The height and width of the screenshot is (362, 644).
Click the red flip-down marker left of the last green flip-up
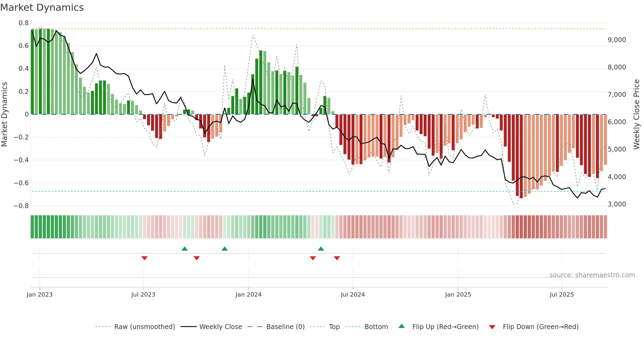[313, 258]
